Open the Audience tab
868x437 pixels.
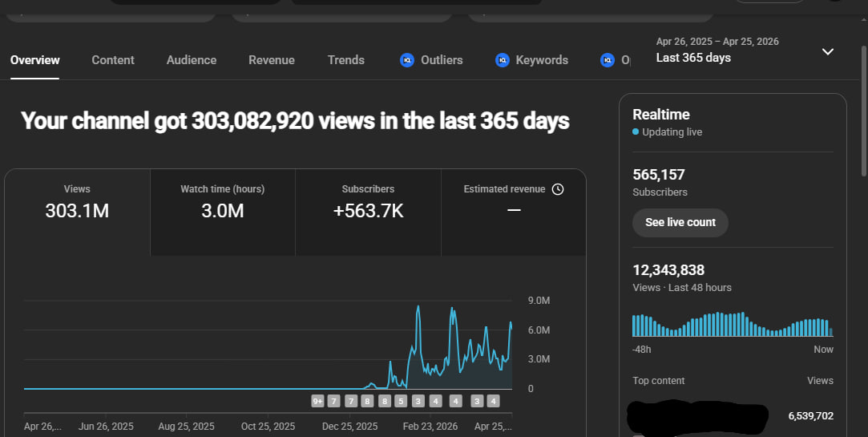point(192,60)
